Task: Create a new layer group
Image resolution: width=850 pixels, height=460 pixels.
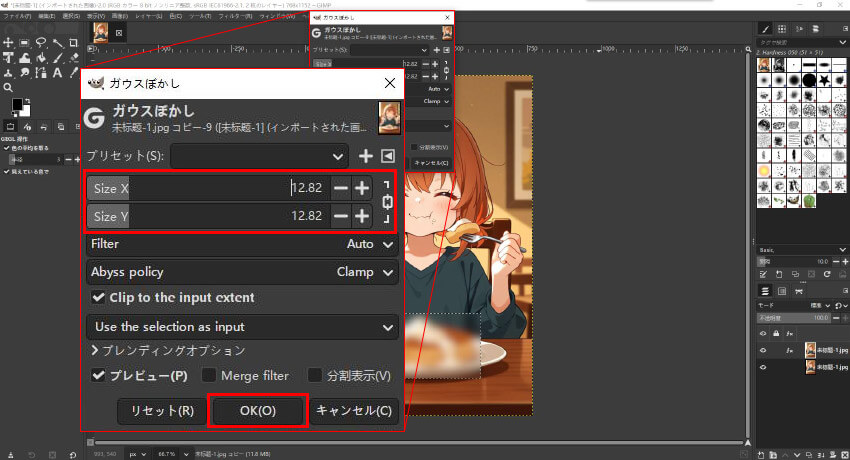Action: coord(773,455)
